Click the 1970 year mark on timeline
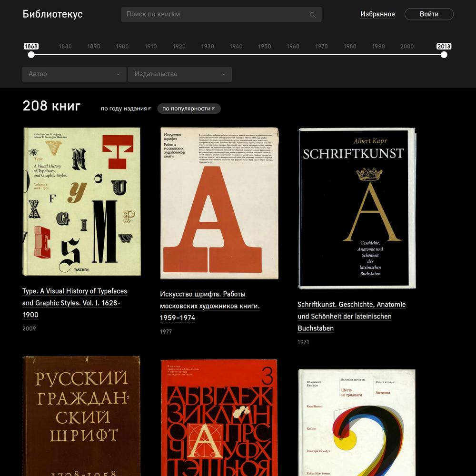Image resolution: width=476 pixels, height=476 pixels. pos(321,47)
